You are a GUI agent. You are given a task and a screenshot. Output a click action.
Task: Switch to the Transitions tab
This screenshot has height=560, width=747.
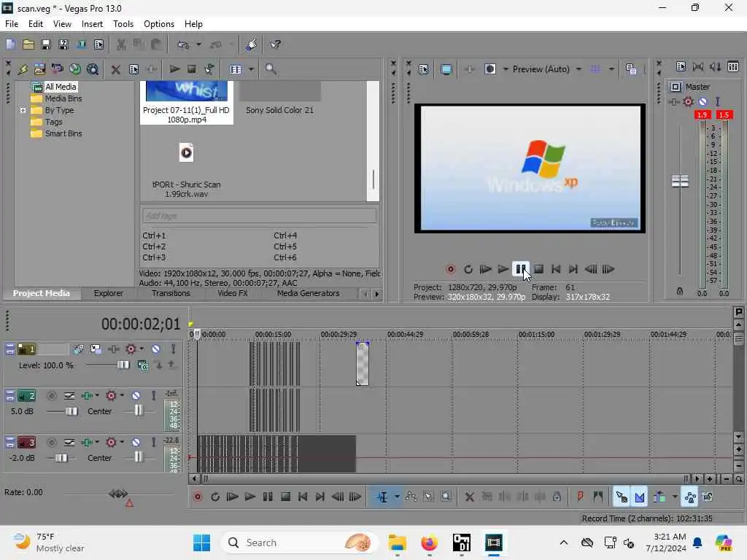click(x=171, y=293)
